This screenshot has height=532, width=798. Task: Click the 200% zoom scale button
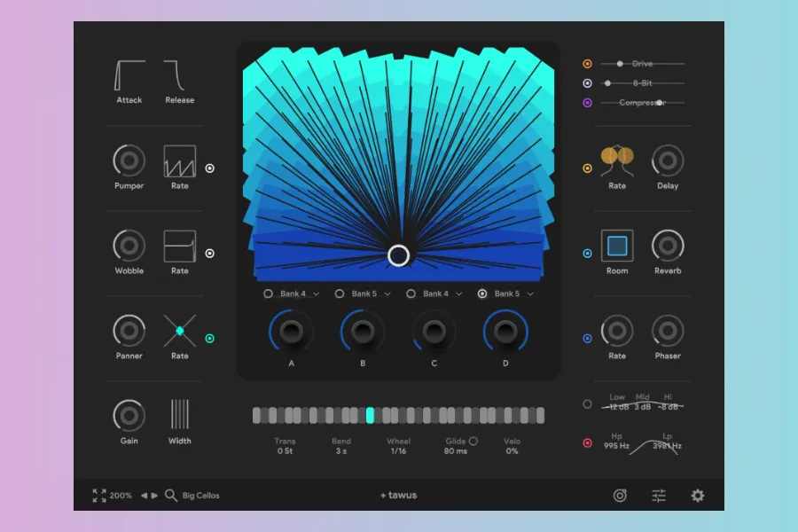point(121,496)
